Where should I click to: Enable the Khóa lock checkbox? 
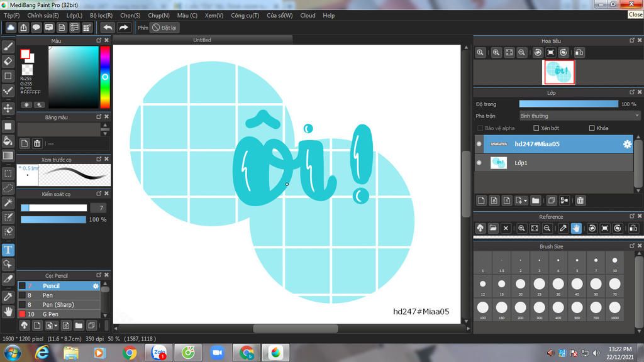pos(592,128)
